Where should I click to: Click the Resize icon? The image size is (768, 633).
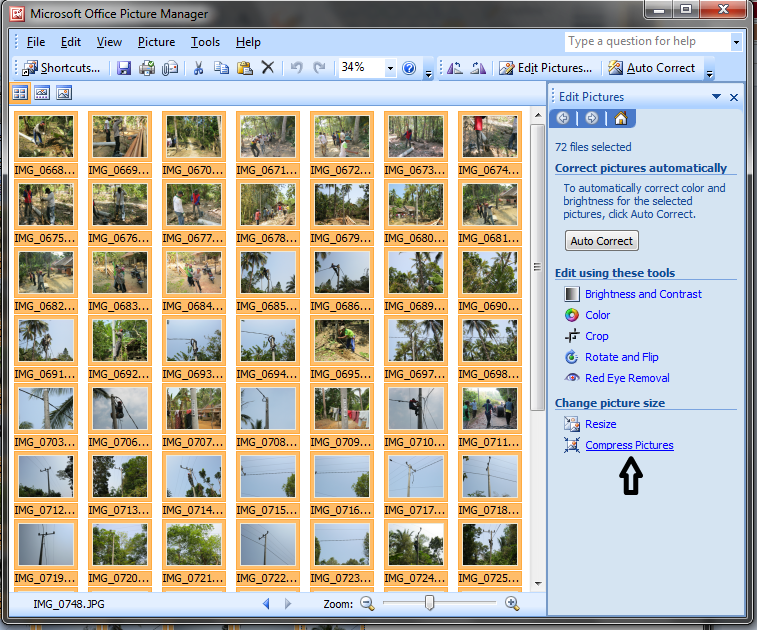(572, 424)
